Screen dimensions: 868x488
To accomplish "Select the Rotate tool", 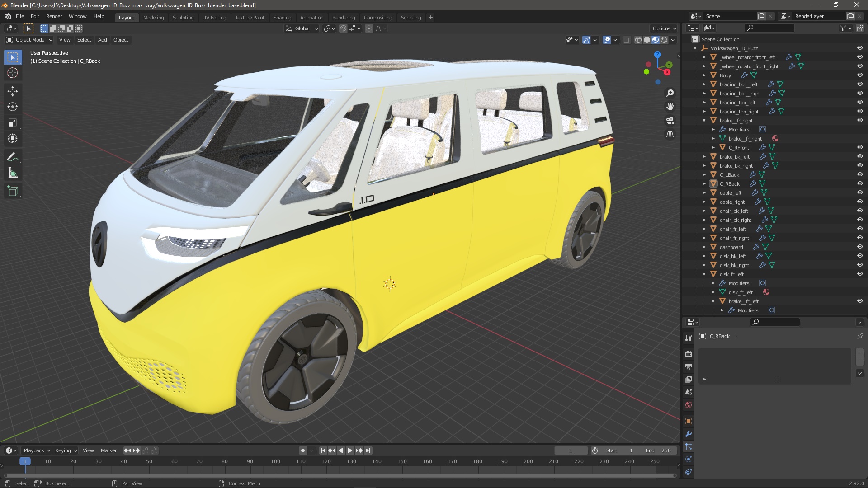I will click(13, 107).
